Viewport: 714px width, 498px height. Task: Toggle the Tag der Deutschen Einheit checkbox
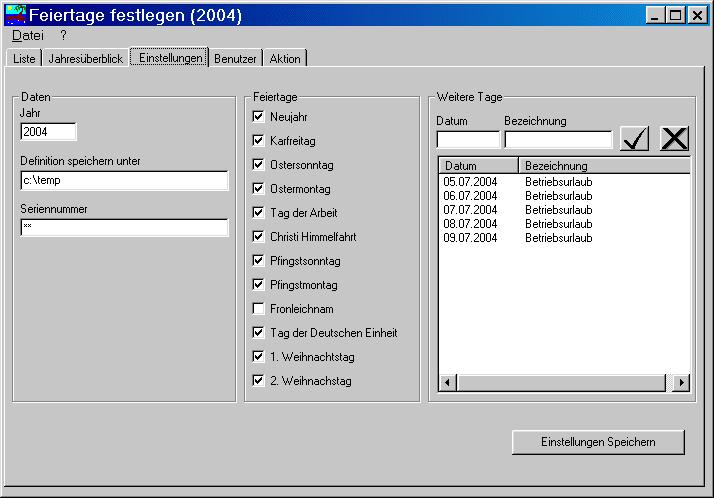tap(258, 333)
